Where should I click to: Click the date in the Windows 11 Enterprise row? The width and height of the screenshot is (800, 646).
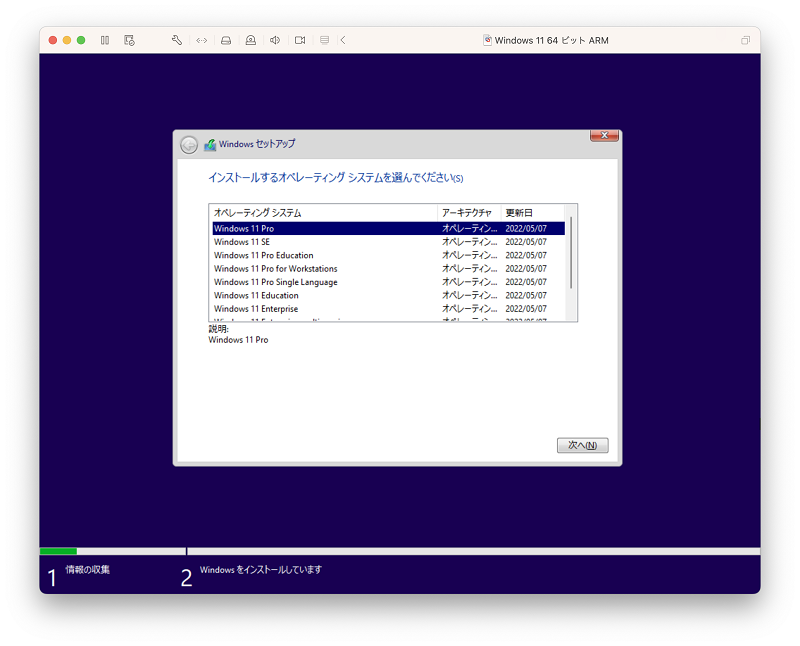526,309
